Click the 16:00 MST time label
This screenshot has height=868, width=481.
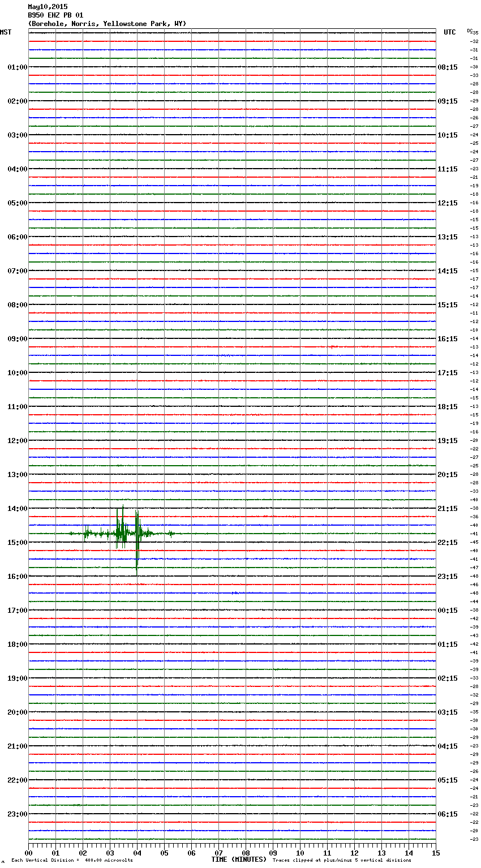(x=17, y=577)
